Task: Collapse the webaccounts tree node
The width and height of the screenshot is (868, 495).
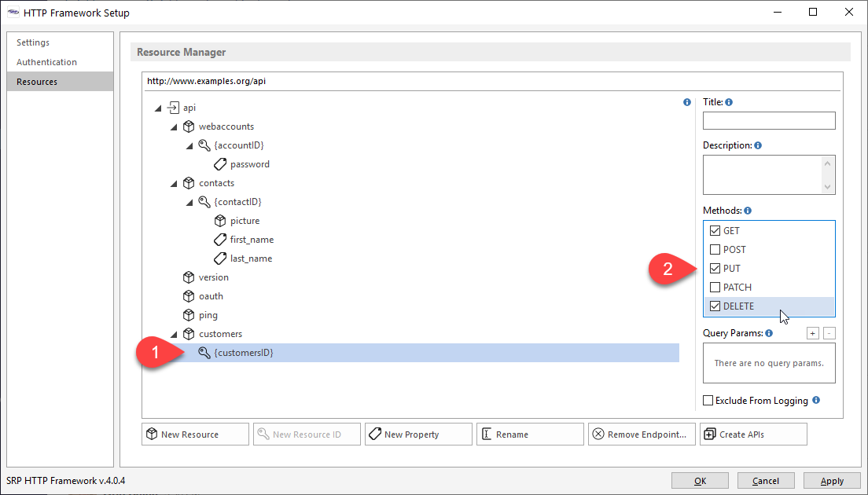Action: pos(174,126)
